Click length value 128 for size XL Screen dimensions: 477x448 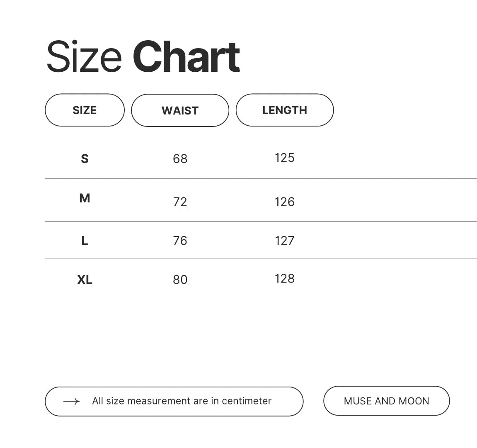click(284, 278)
